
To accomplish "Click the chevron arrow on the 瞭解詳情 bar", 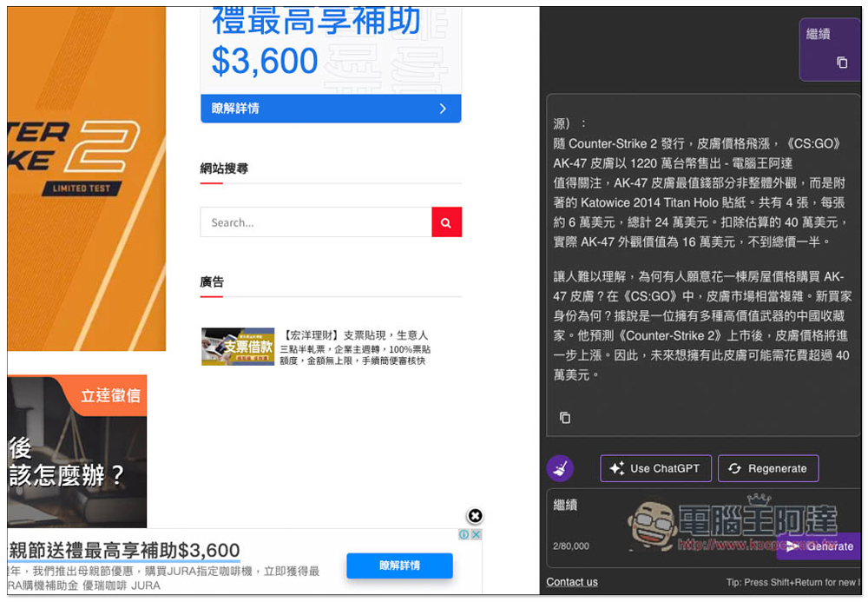I will 443,109.
